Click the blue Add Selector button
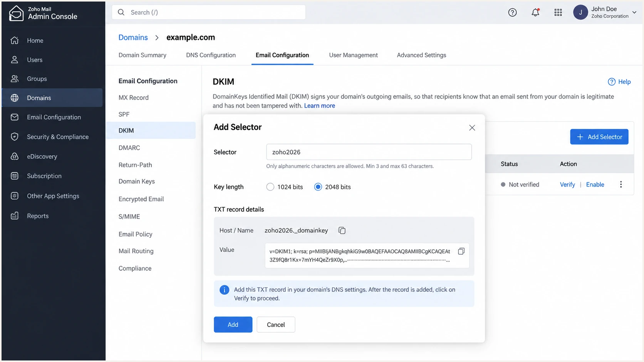644x362 pixels. pos(599,137)
